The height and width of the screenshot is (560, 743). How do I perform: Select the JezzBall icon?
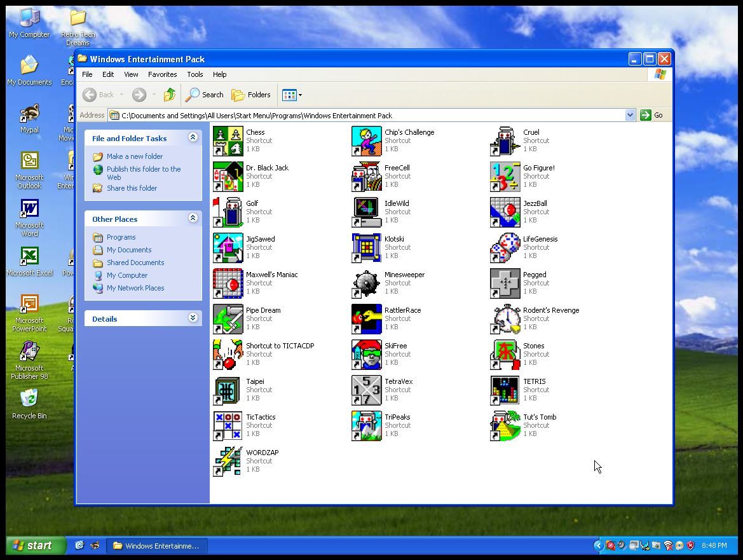[505, 212]
